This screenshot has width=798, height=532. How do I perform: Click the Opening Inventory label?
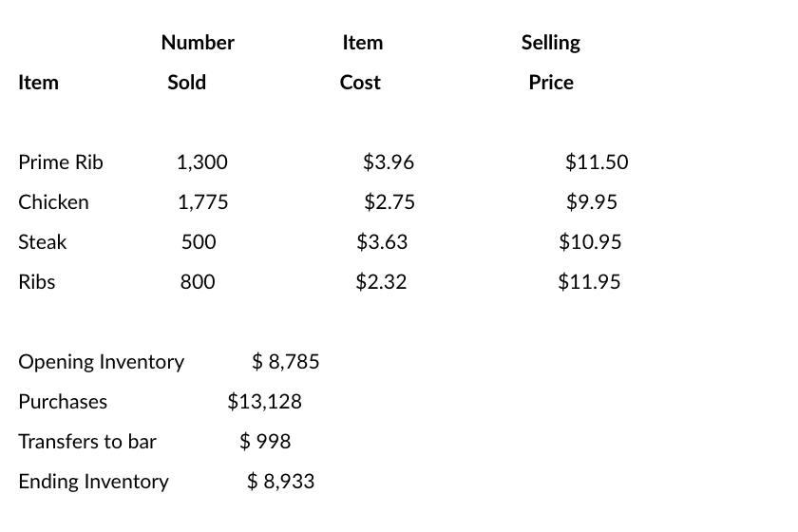coord(102,362)
